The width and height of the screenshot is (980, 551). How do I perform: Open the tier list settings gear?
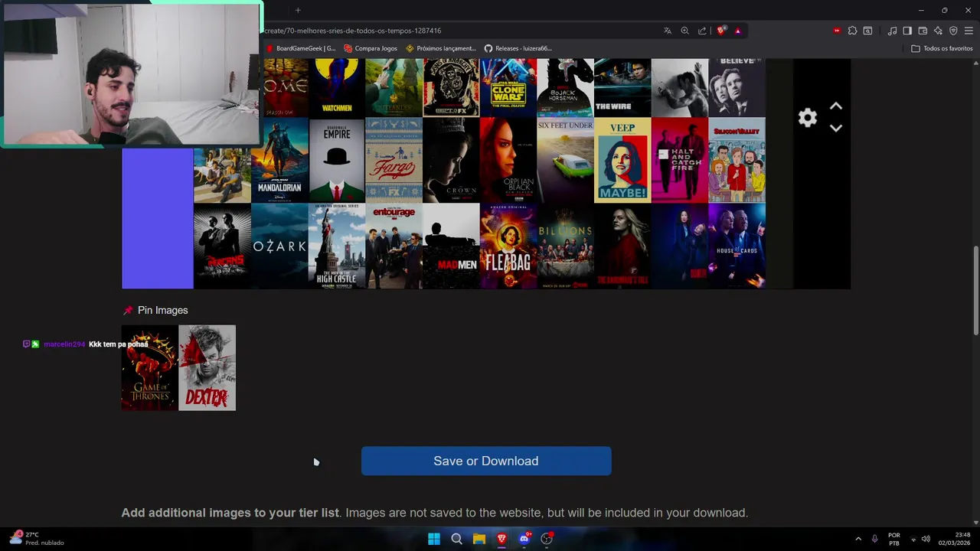[807, 117]
